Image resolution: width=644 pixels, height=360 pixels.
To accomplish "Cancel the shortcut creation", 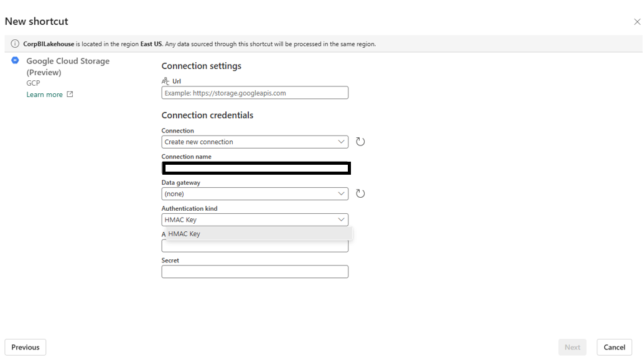I will (x=614, y=348).
